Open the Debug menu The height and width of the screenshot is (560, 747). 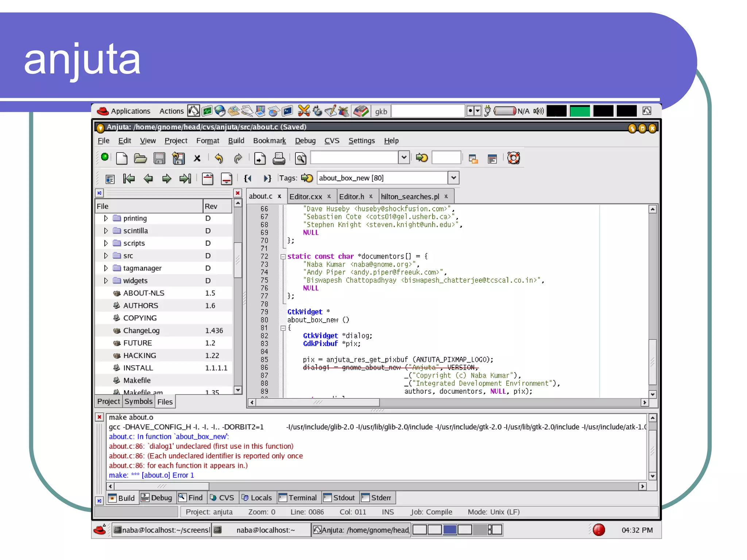pyautogui.click(x=305, y=141)
